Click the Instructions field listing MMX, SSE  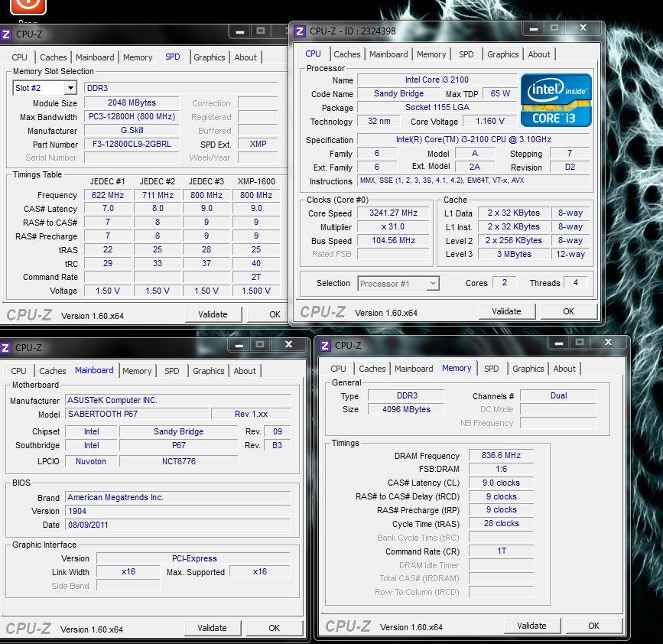point(473,181)
